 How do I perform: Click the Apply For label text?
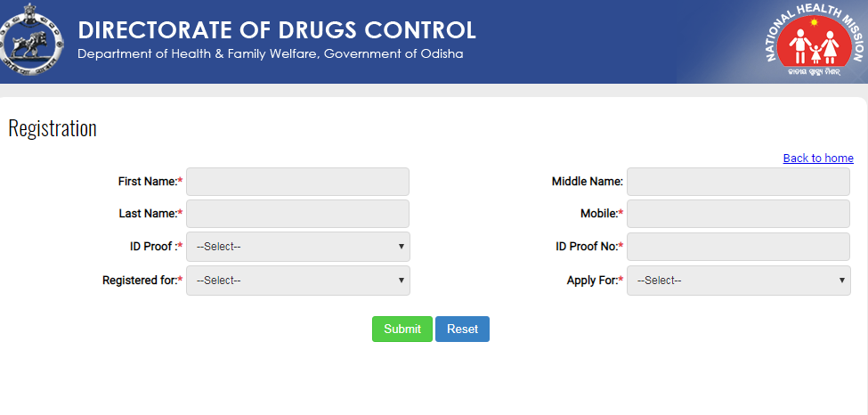coord(592,281)
